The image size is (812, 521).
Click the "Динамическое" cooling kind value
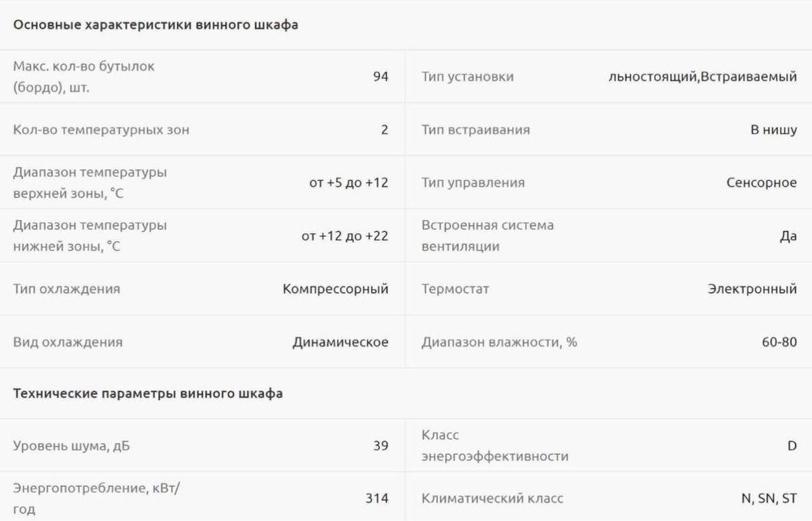pyautogui.click(x=340, y=342)
